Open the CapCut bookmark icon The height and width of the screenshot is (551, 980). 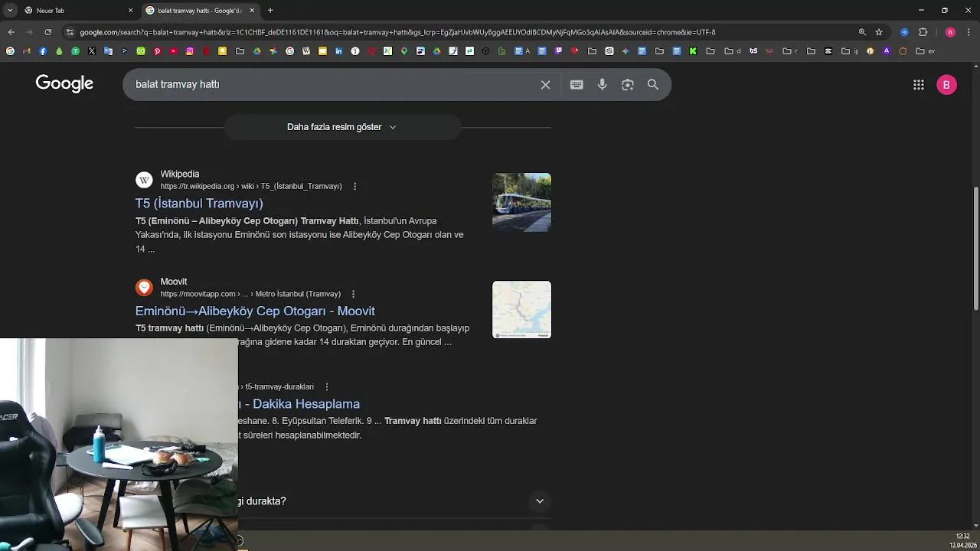coord(828,51)
